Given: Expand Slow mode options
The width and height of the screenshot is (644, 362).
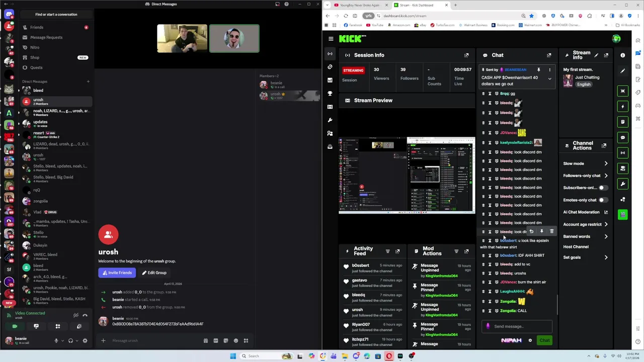Looking at the screenshot, I should (606, 163).
